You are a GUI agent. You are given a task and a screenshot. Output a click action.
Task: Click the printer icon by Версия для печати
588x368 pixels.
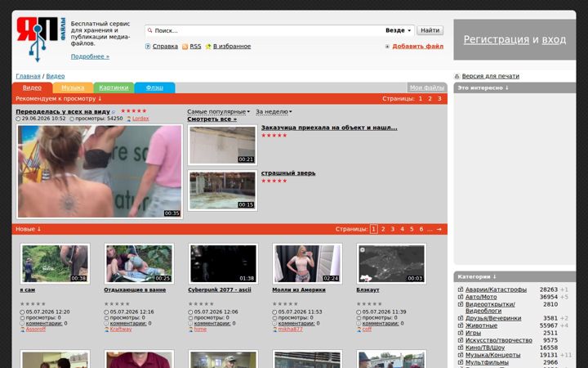click(x=457, y=76)
